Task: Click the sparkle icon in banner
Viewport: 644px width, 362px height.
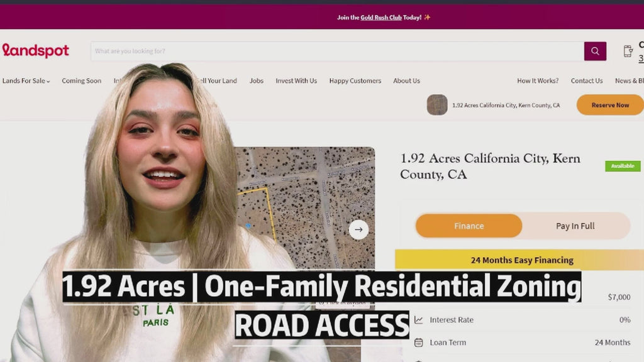Action: tap(427, 17)
